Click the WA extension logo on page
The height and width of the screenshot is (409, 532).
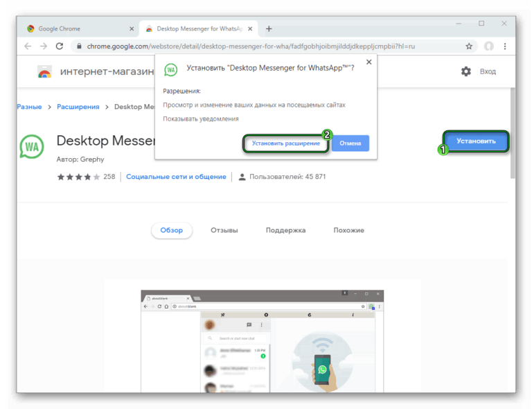pos(32,147)
